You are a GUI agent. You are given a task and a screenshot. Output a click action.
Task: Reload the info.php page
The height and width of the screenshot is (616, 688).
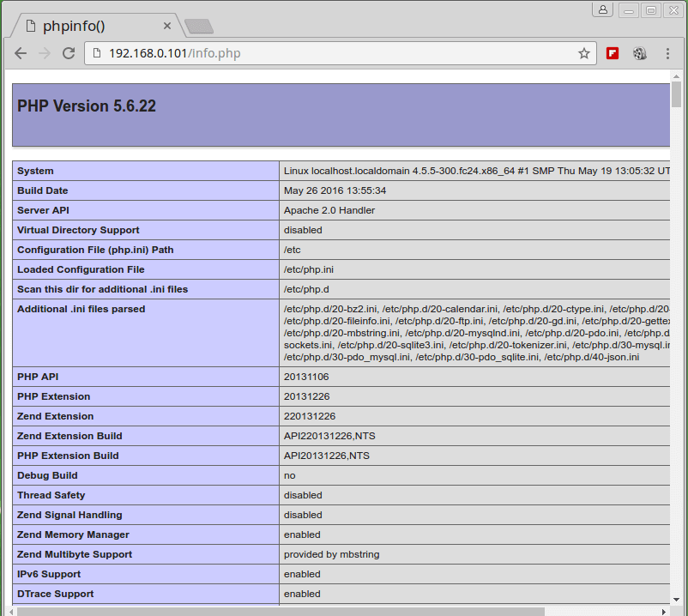(69, 53)
